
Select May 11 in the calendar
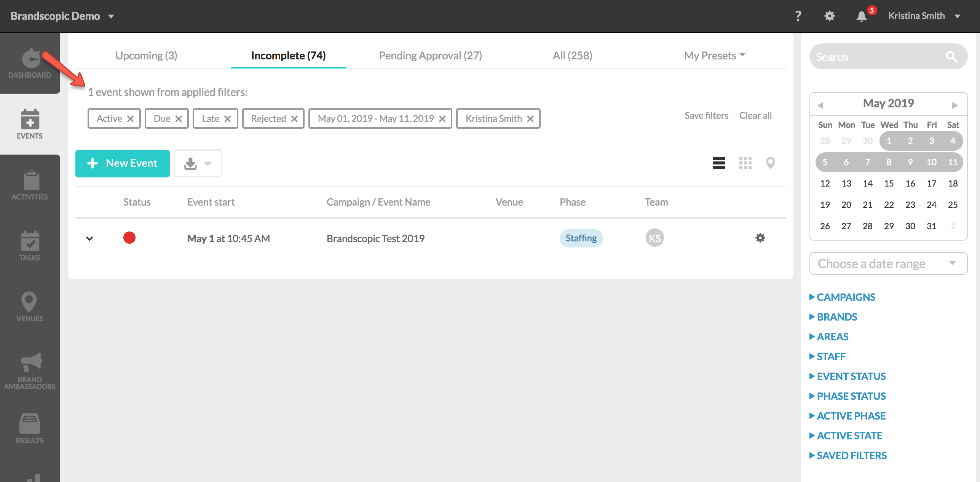pyautogui.click(x=953, y=162)
